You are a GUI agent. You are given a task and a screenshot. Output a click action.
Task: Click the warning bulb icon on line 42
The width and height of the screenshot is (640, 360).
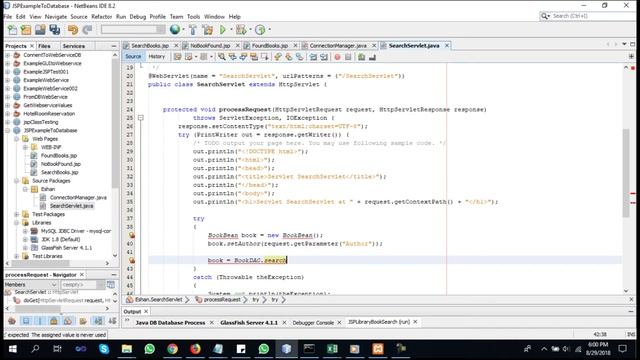(131, 260)
